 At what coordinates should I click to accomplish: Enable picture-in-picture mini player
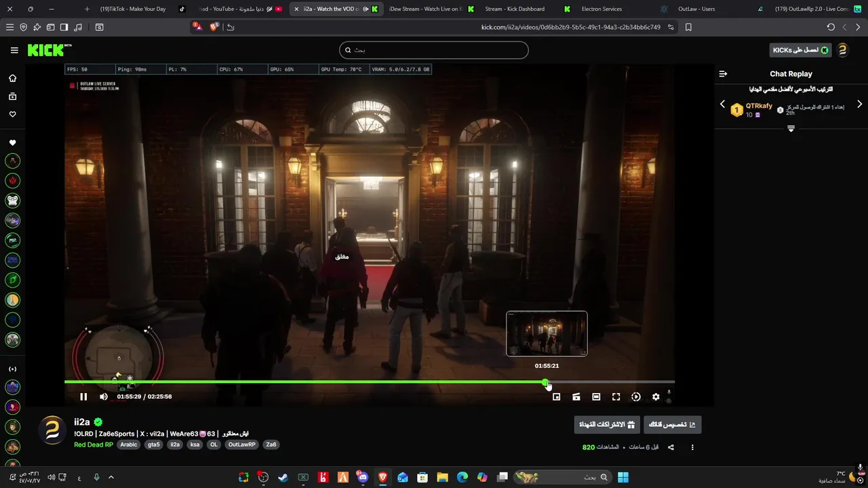pos(556,396)
